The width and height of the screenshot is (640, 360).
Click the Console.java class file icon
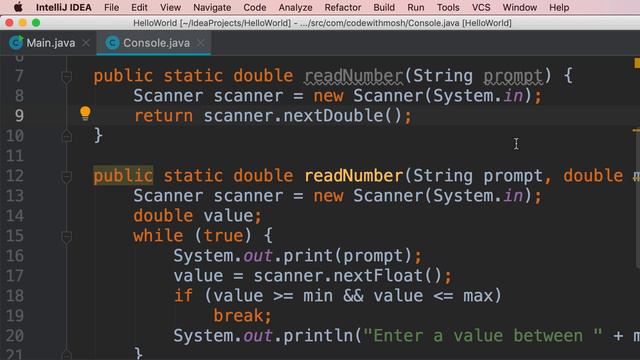click(x=112, y=42)
